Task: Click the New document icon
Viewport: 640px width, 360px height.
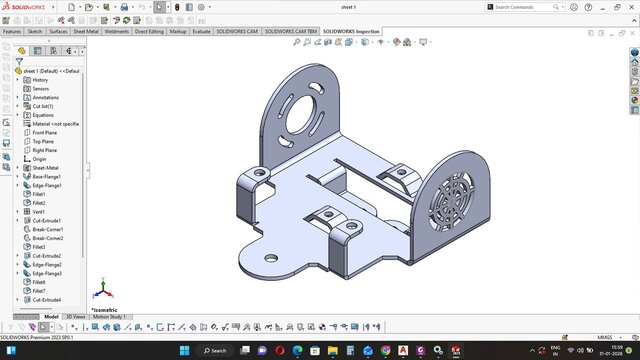Action: [x=71, y=7]
